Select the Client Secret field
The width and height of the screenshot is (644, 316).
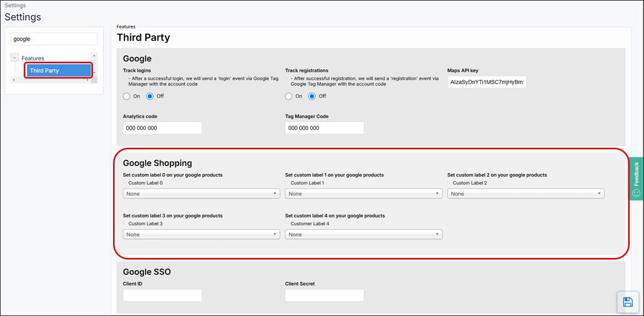(x=324, y=295)
